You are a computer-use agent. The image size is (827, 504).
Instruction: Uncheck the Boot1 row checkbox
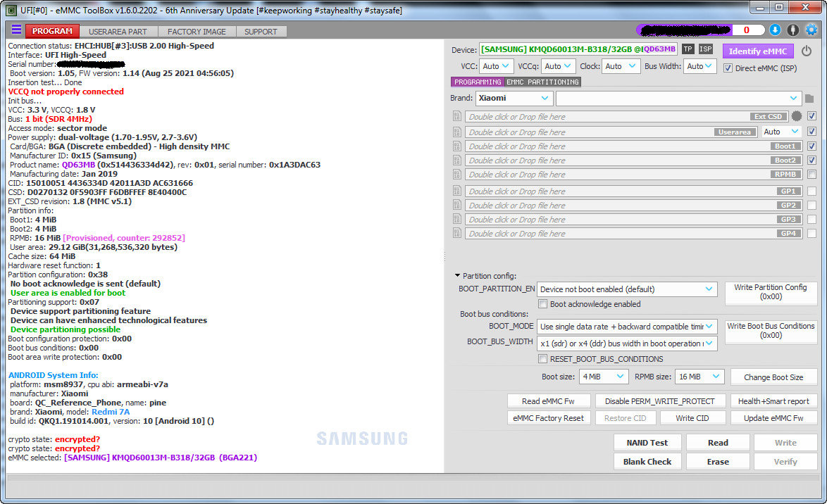812,146
